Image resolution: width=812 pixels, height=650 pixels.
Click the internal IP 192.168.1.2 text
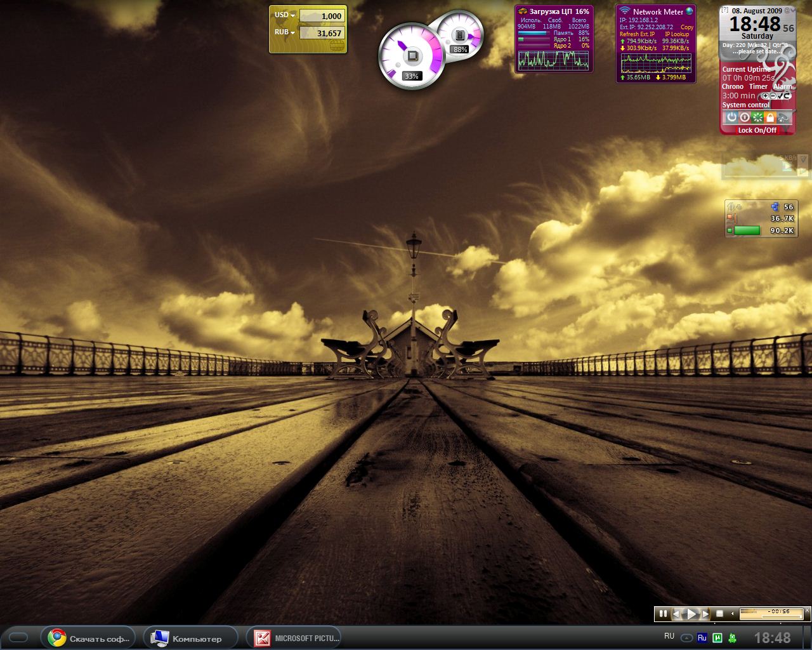coord(639,20)
